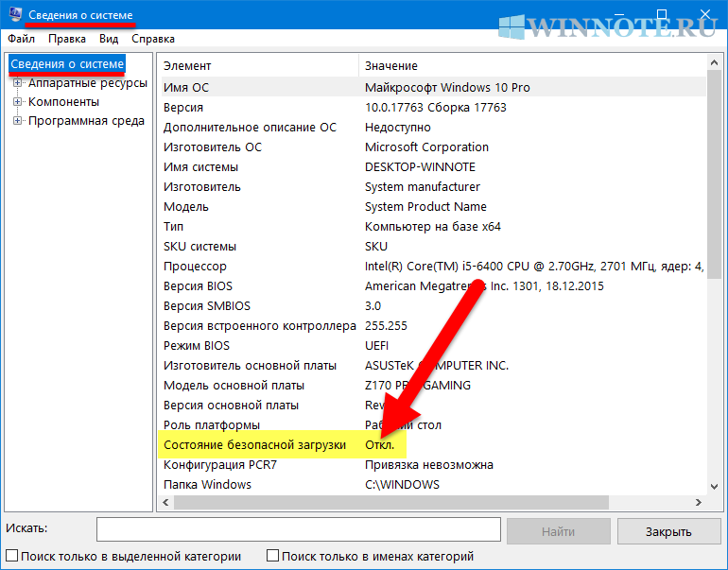
Task: Click the value System manufacturer
Action: pos(423,187)
